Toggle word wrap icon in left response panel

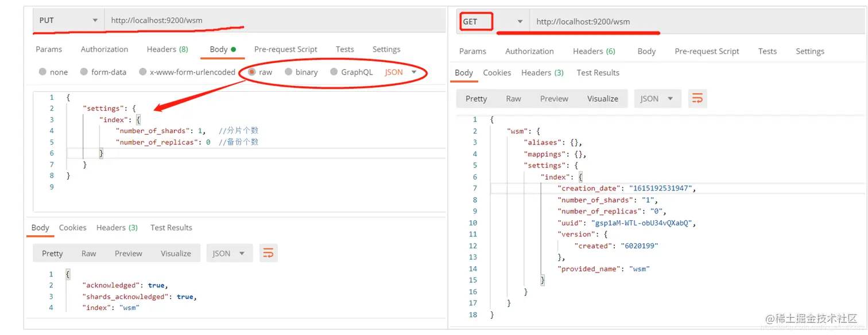tap(268, 253)
